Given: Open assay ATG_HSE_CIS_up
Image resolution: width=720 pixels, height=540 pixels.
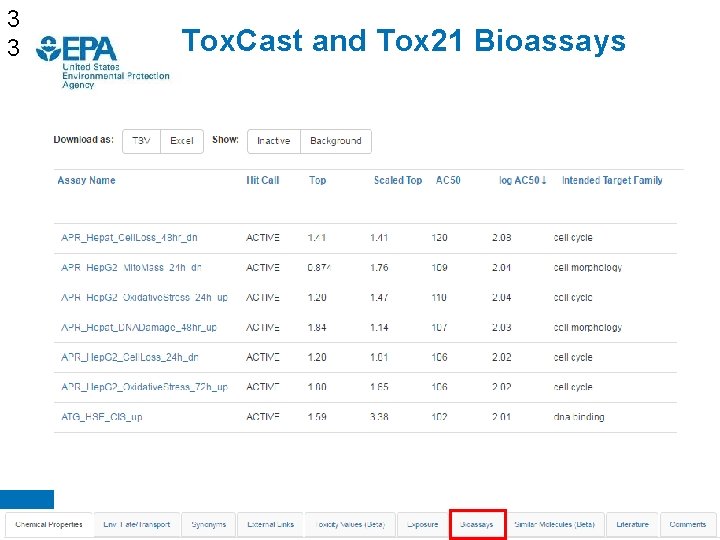Looking at the screenshot, I should 101,417.
